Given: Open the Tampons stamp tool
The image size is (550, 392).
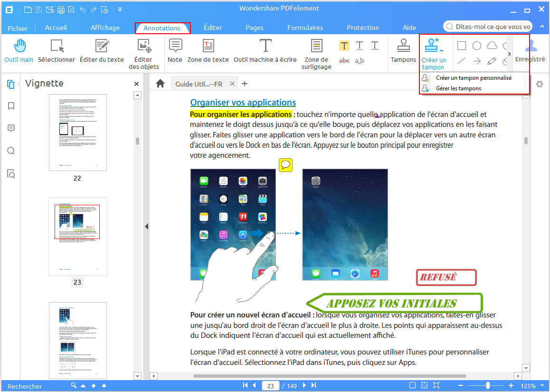Looking at the screenshot, I should click(x=403, y=51).
